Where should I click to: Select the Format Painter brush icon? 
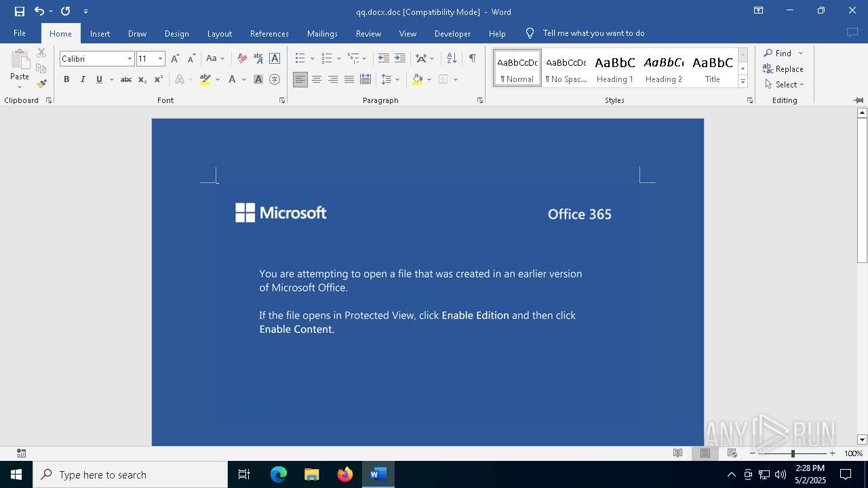tap(41, 84)
